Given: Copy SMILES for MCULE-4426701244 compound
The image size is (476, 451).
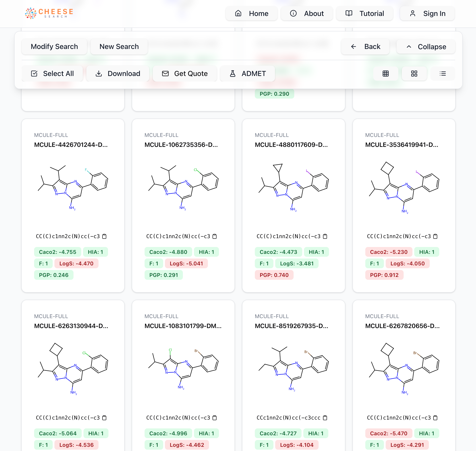Looking at the screenshot, I should 104,236.
